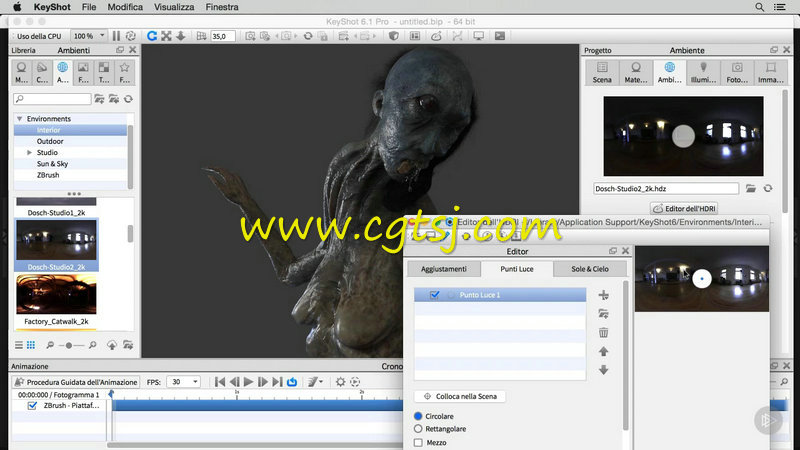Select the Outdoor environments folder

click(50, 141)
